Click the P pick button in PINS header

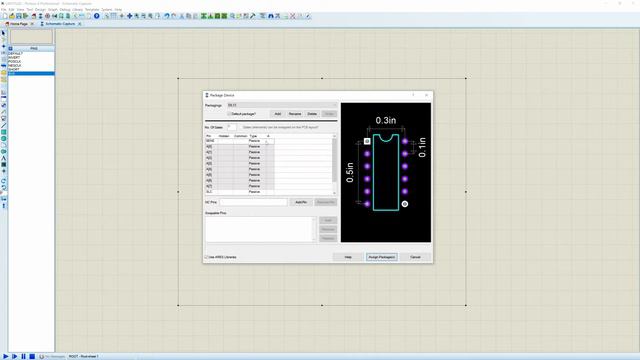pyautogui.click(x=11, y=49)
